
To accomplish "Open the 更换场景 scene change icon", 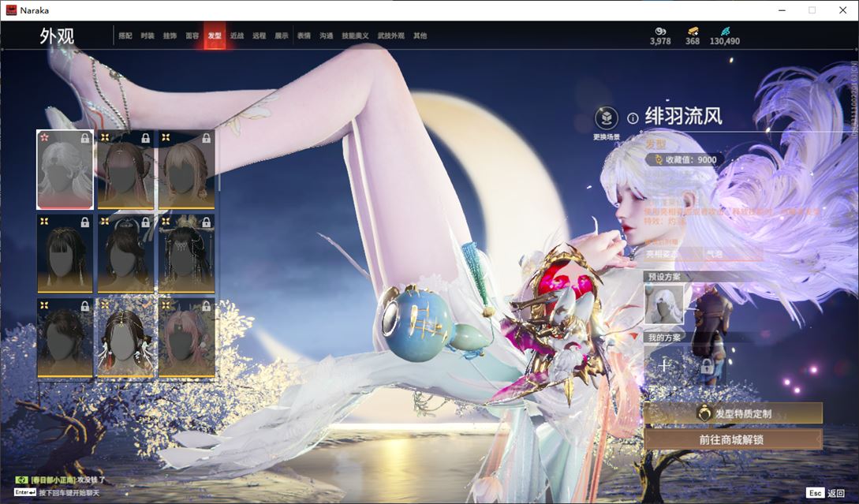I will pos(607,118).
